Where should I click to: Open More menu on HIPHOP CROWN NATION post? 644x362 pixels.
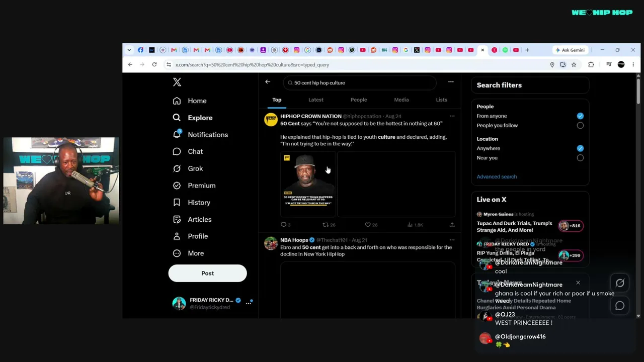pyautogui.click(x=452, y=116)
